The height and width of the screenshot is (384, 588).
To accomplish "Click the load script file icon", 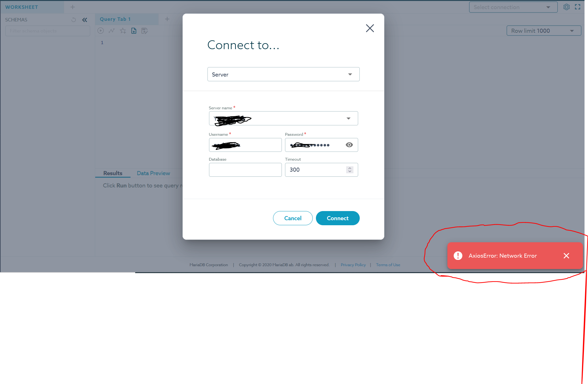I will (x=134, y=31).
